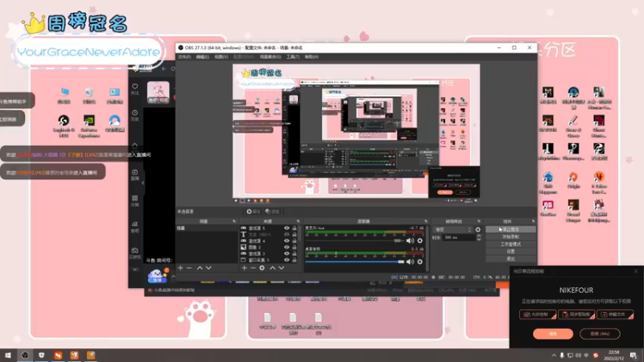
Task: Toggle visibility eye of Text (GDI+) source
Action: [x=287, y=234]
